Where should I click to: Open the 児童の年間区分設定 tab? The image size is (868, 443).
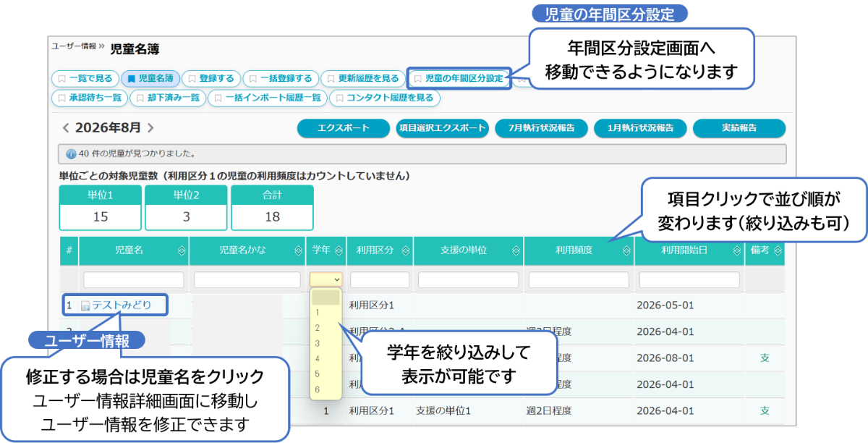pos(459,78)
